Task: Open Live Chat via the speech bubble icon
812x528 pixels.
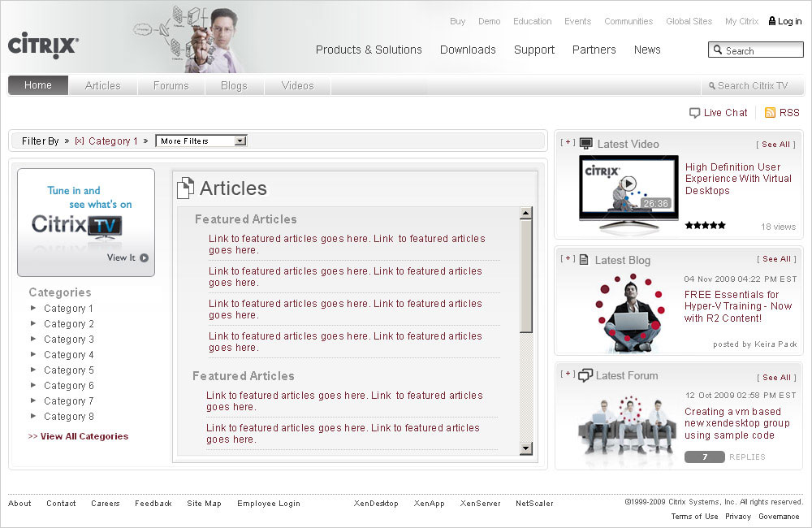Action: [x=694, y=113]
